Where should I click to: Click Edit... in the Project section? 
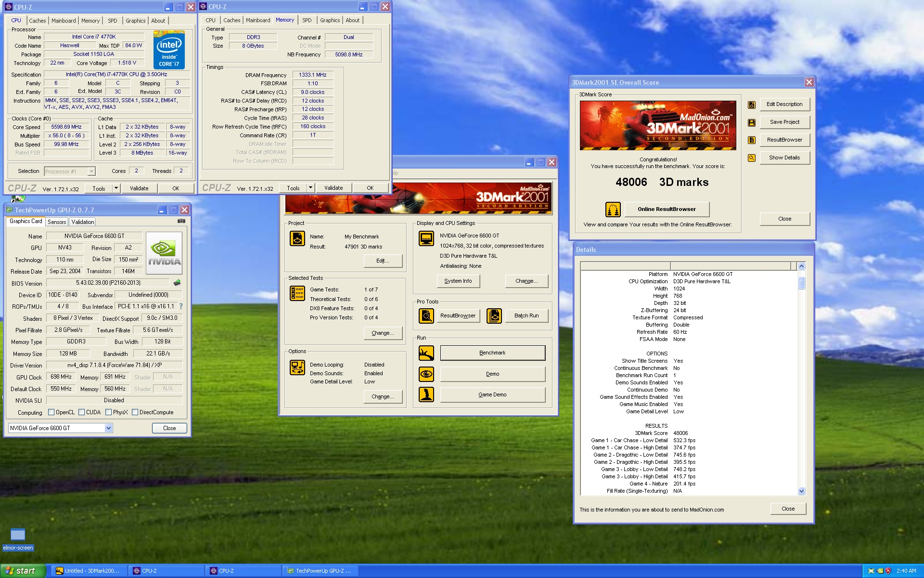pos(383,261)
